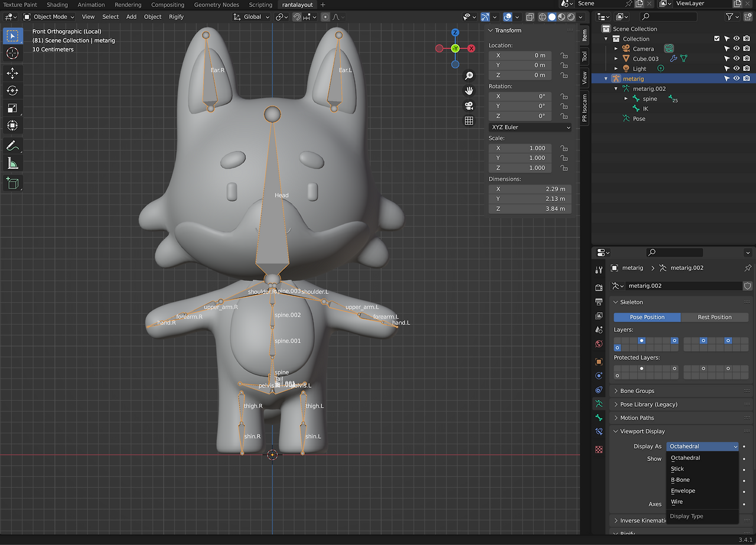
Task: Click the Scale X value field
Action: click(520, 148)
